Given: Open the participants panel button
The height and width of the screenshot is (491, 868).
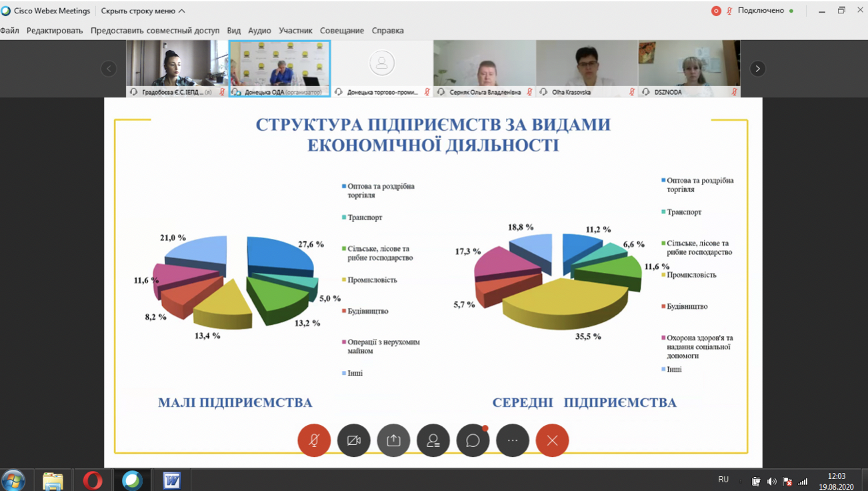Looking at the screenshot, I should point(433,440).
